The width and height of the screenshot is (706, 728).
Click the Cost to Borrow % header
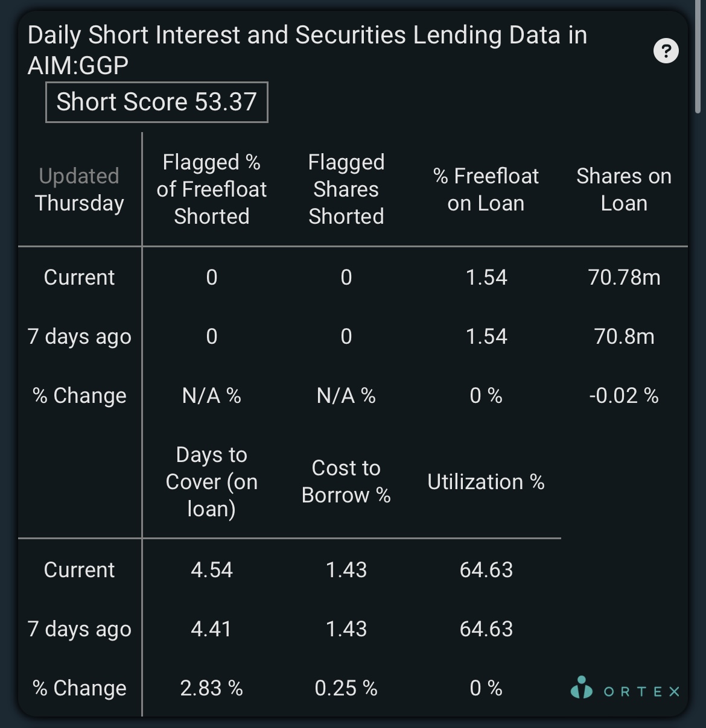point(346,481)
